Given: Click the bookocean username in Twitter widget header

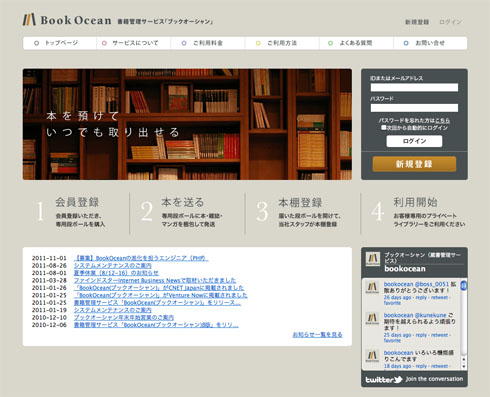Looking at the screenshot, I should pos(405,269).
